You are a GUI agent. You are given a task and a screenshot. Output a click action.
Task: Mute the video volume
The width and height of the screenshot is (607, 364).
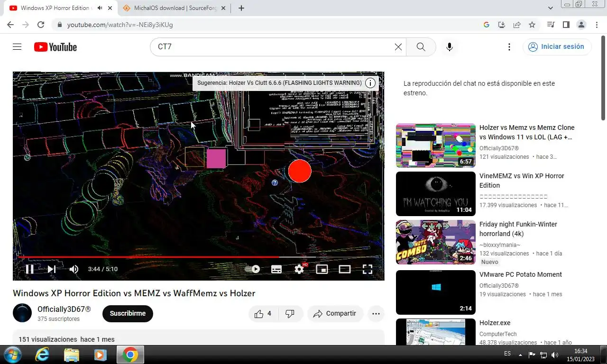click(74, 269)
